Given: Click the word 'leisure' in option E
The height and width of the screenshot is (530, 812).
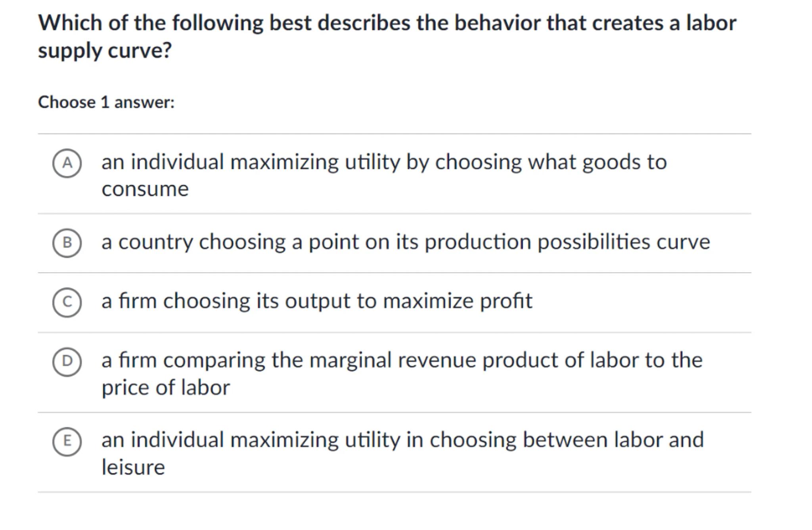Looking at the screenshot, I should click(133, 467).
